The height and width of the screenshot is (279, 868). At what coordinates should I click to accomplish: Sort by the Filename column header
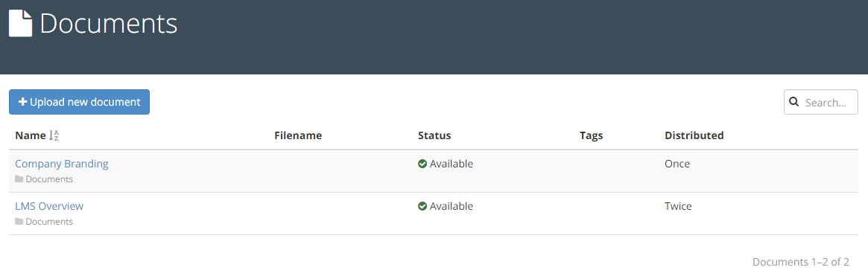tap(298, 135)
